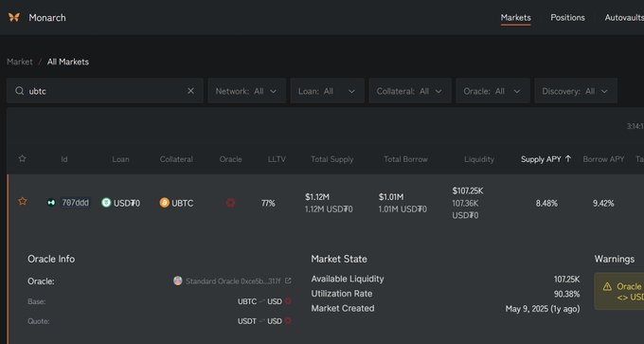Screen dimensions: 644x344
Task: Click the Warnings heading
Action: pyautogui.click(x=615, y=259)
